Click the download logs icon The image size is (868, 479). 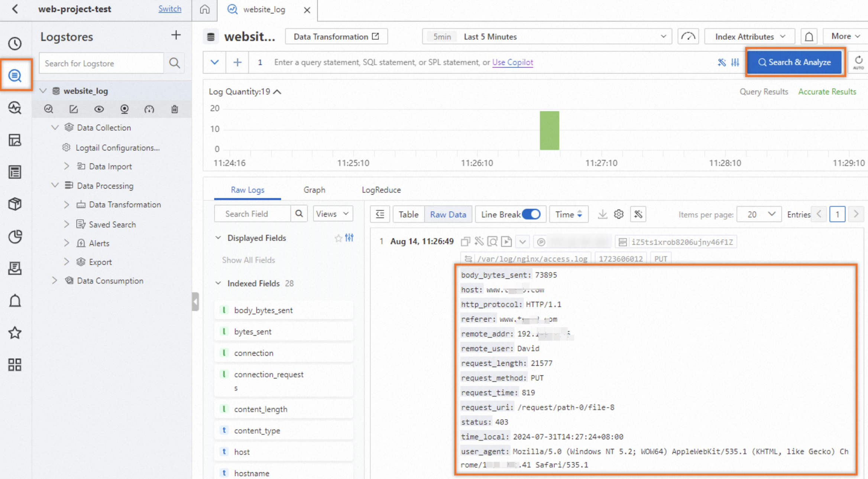pos(602,214)
